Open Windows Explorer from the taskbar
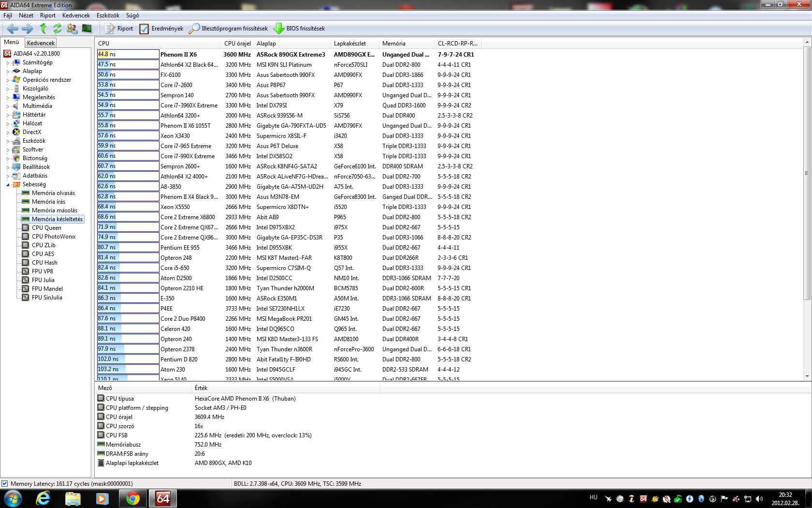 (x=72, y=498)
